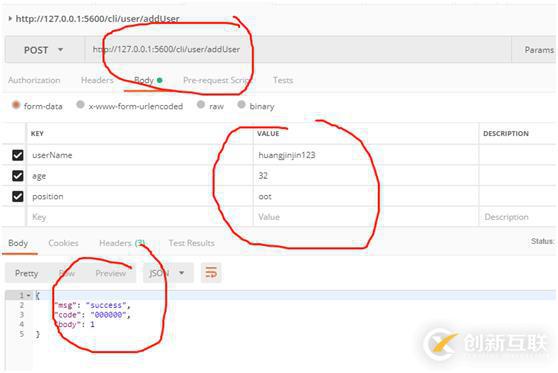The image size is (558, 373).
Task: Click the empty Key placeholder field
Action: coord(140,217)
